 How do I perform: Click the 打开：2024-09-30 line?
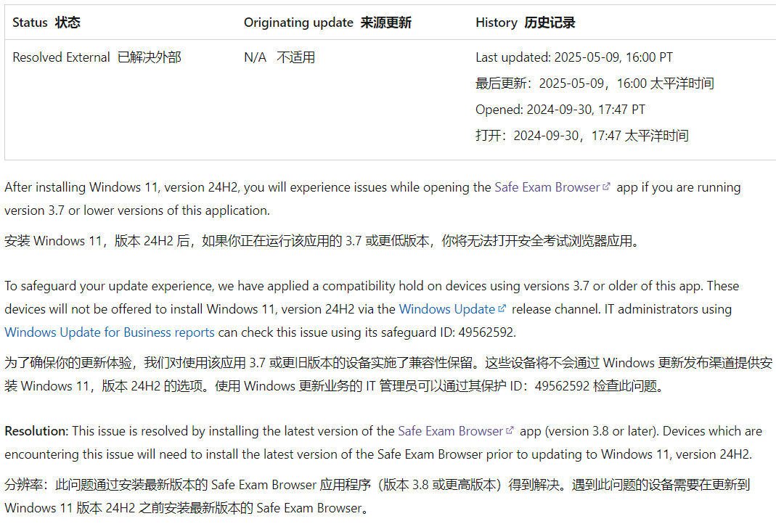[x=582, y=136]
